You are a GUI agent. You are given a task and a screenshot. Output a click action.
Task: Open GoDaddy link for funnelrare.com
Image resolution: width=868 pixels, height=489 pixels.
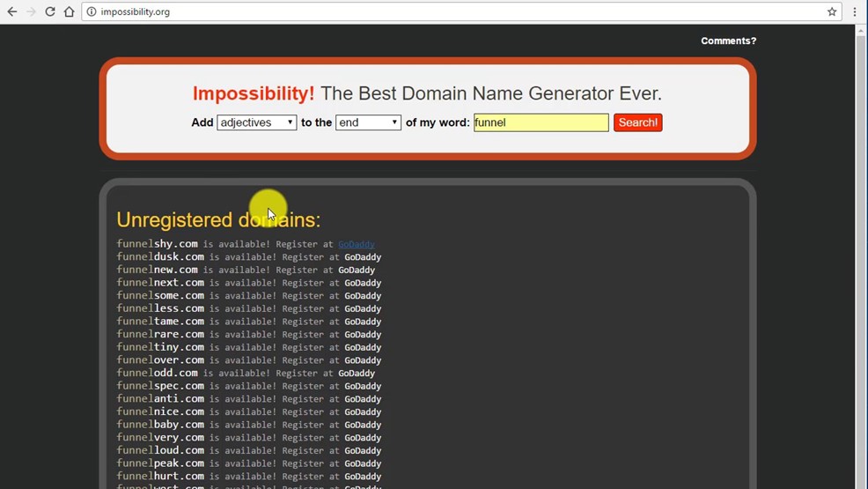coord(363,335)
